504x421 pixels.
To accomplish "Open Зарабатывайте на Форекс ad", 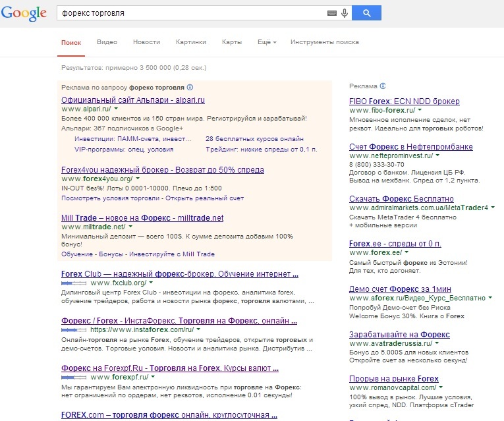I will click(399, 335).
